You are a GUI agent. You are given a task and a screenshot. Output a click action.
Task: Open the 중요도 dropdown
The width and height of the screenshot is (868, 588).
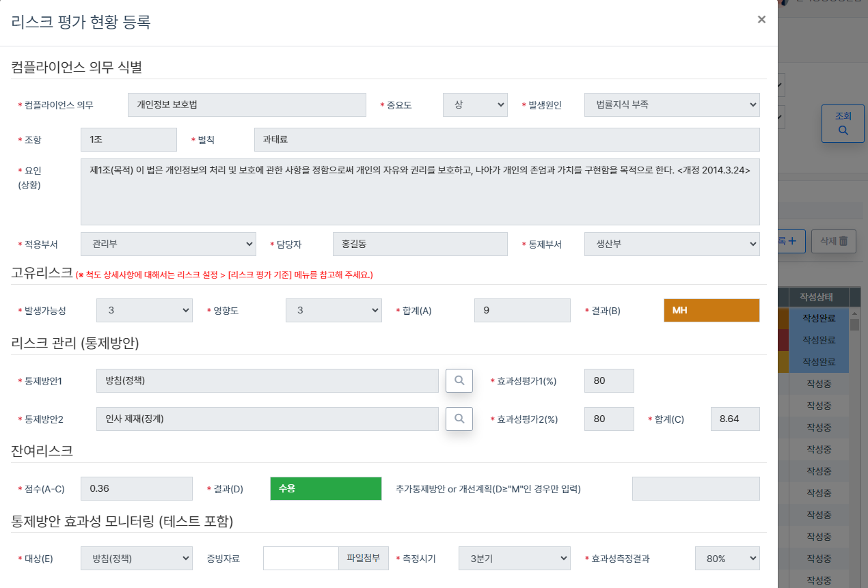475,105
